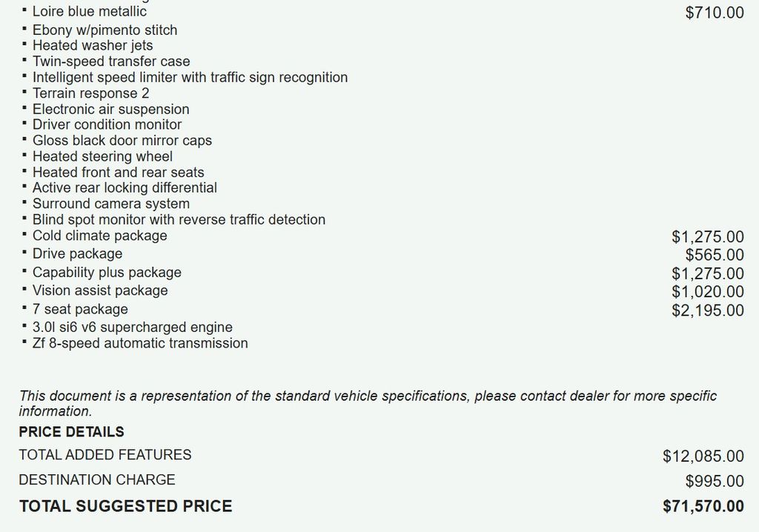Click the Heated steering wheel item

[102, 156]
